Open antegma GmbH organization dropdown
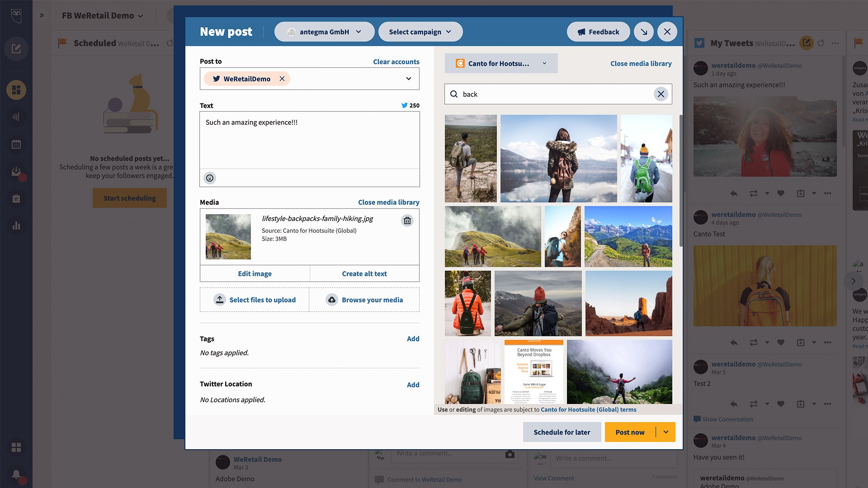The width and height of the screenshot is (868, 488). 324,32
